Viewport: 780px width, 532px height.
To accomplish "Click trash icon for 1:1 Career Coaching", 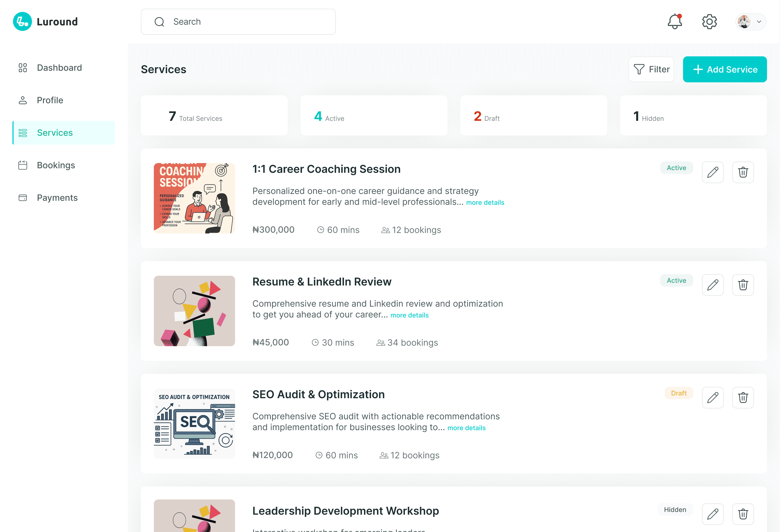I will pyautogui.click(x=743, y=172).
